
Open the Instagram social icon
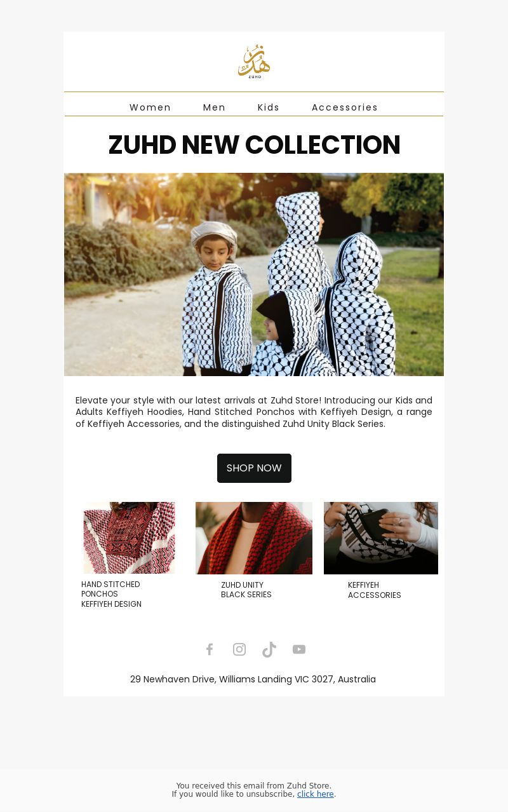coord(239,649)
